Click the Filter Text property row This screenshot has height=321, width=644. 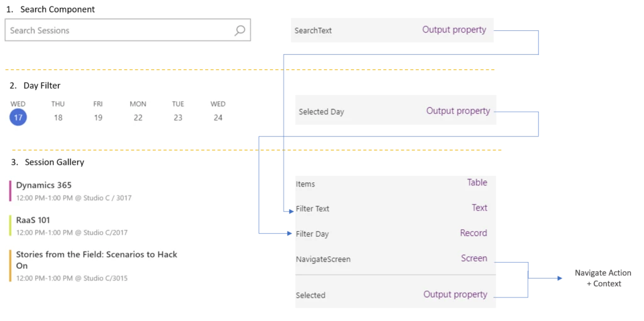click(x=395, y=209)
